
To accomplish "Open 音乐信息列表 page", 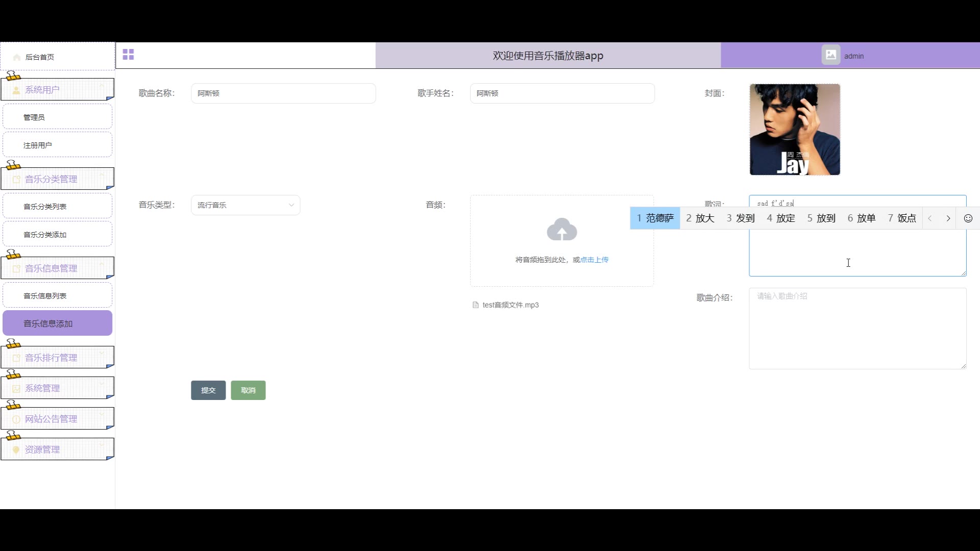I will point(57,295).
